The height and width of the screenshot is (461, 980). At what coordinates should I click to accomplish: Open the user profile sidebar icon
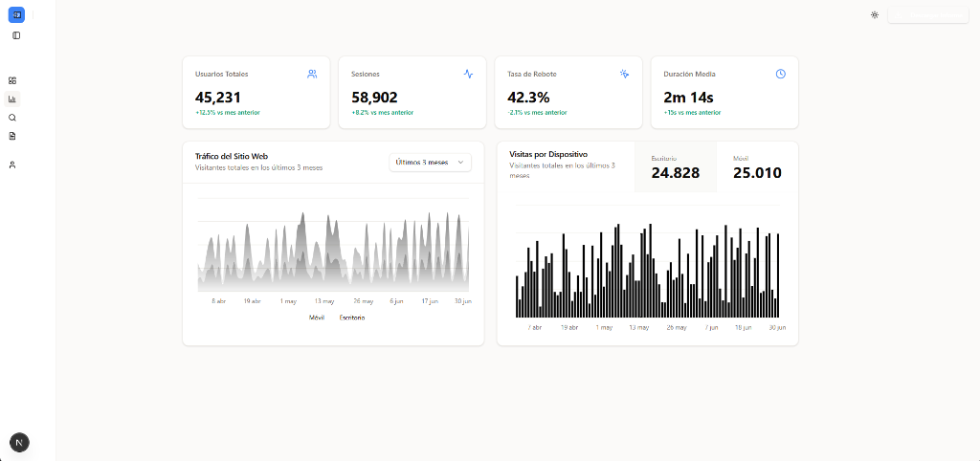[x=12, y=165]
